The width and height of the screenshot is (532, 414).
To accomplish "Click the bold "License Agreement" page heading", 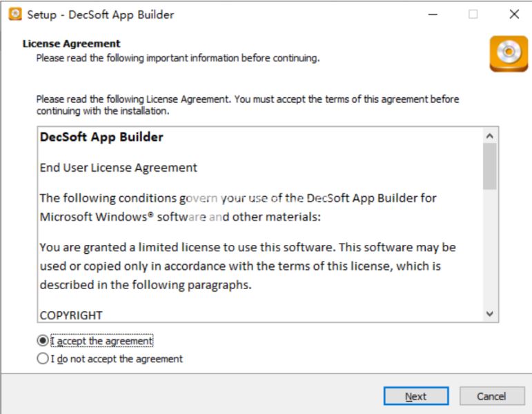I will (x=72, y=43).
